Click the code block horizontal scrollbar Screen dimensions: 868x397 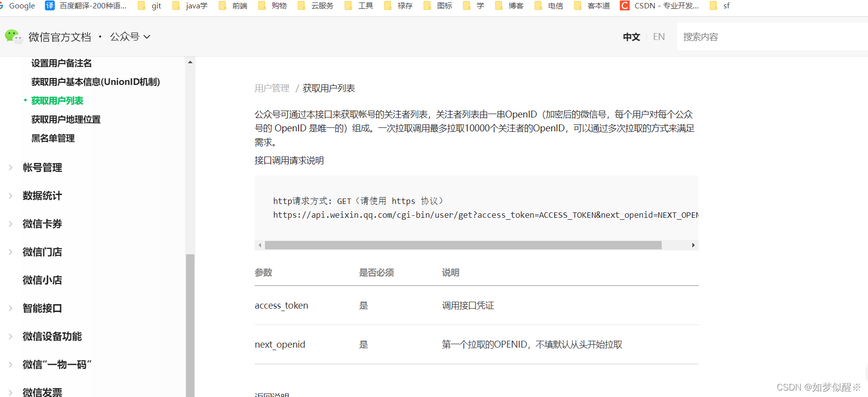[x=463, y=245]
